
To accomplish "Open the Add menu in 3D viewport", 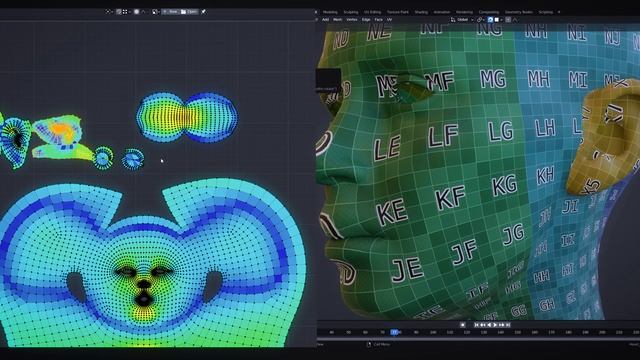I will 325,20.
